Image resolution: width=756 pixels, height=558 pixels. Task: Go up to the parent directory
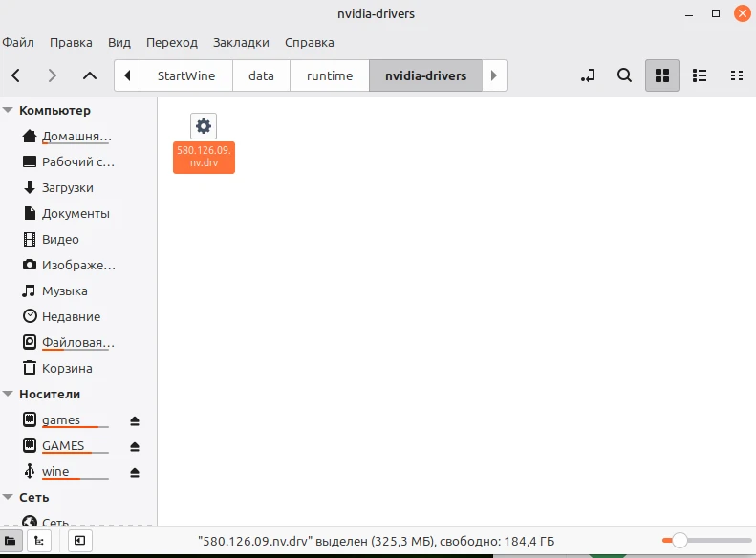pyautogui.click(x=90, y=75)
